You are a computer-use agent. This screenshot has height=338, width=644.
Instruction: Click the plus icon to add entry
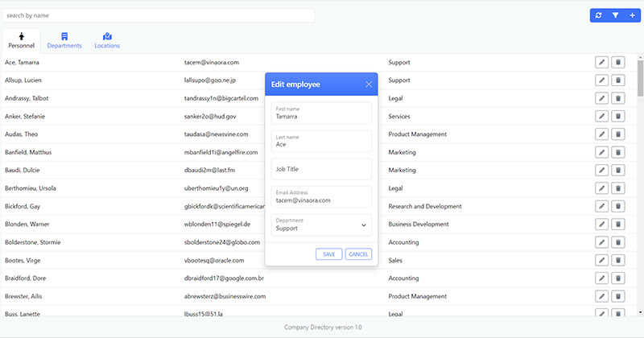632,15
